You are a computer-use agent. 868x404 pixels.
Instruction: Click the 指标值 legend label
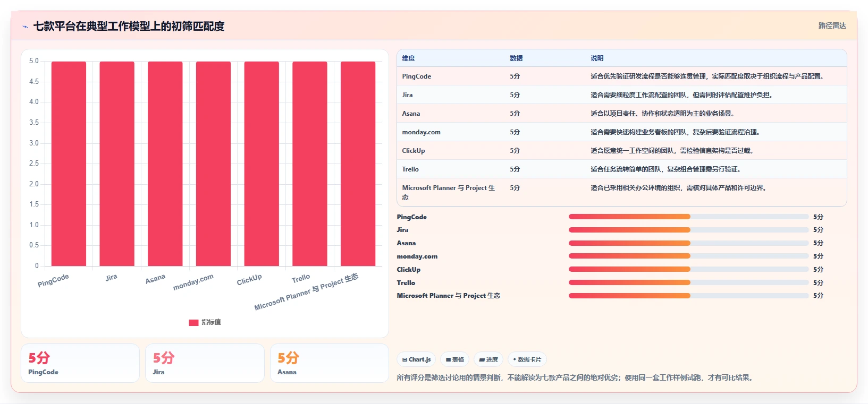point(212,322)
